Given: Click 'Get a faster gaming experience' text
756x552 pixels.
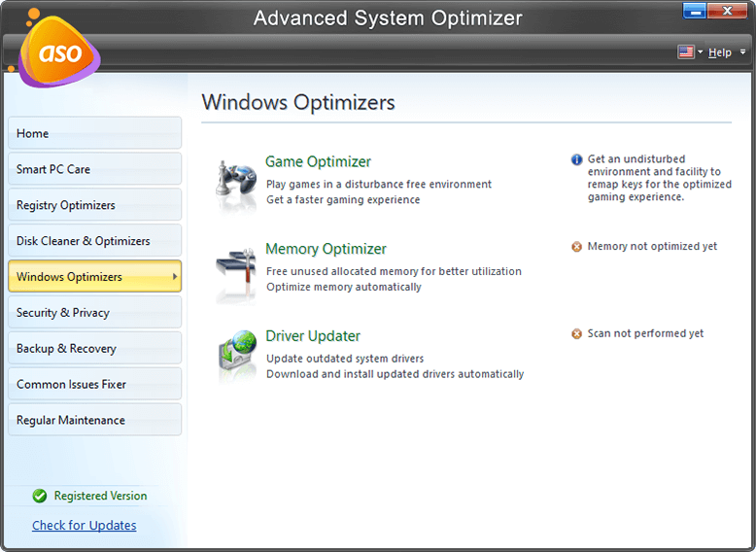Looking at the screenshot, I should click(343, 199).
